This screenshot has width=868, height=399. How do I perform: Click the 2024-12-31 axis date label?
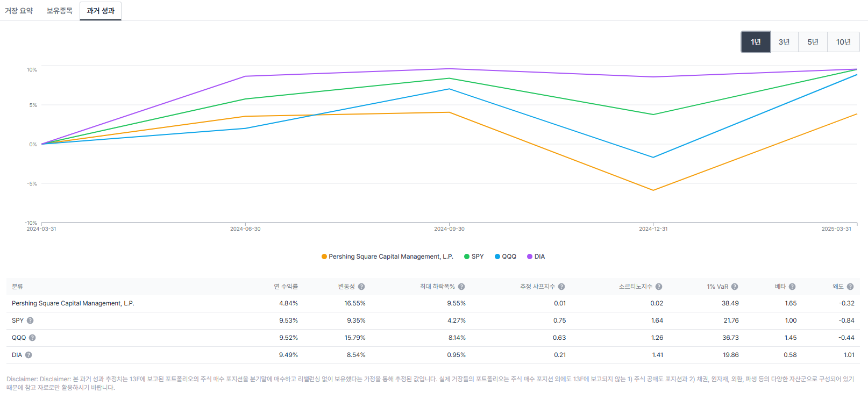[x=653, y=229]
